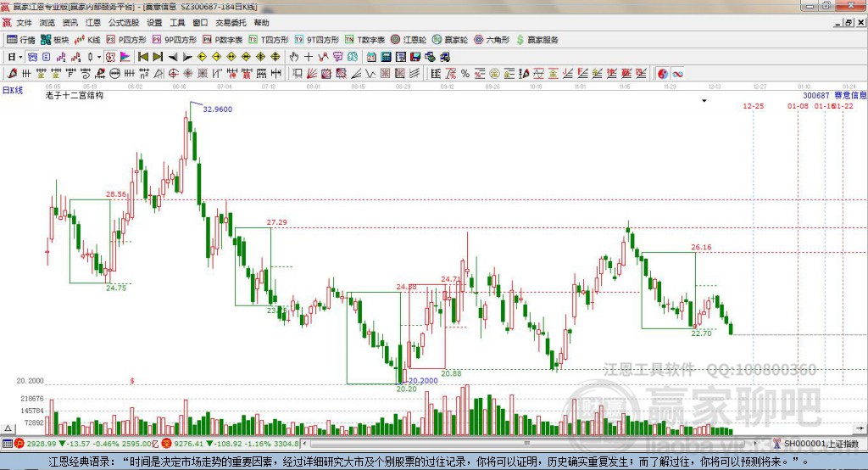
Task: Open the P四方形 tool
Action: pyautogui.click(x=126, y=40)
